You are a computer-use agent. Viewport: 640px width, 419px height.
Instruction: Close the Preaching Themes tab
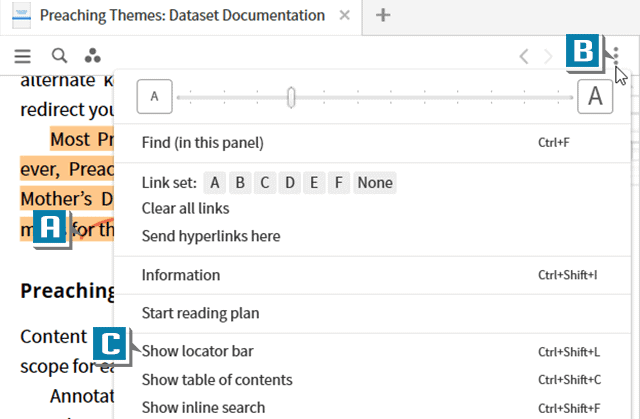tap(344, 16)
